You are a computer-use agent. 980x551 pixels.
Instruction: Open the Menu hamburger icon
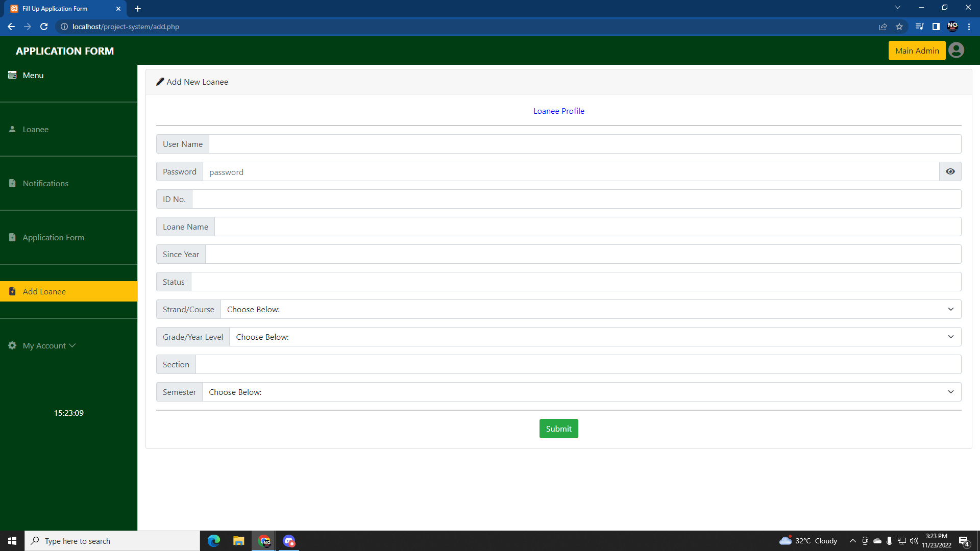[12, 74]
